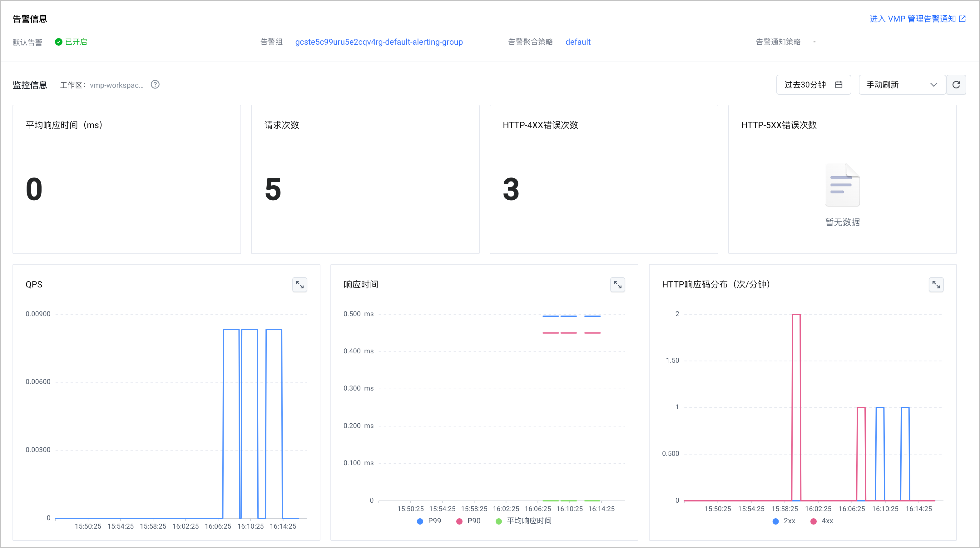Click the 16:14:25 tick on QPS chart
This screenshot has width=980, height=548.
pyautogui.click(x=283, y=526)
